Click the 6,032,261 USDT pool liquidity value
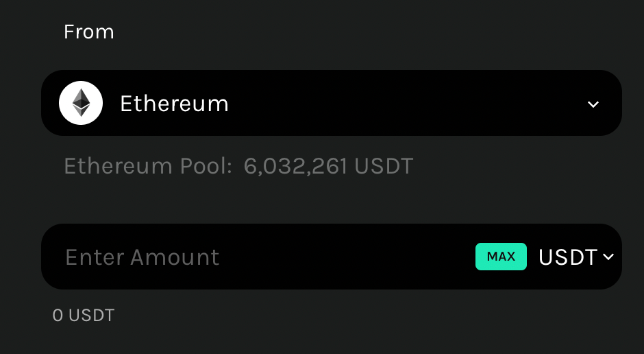Image resolution: width=644 pixels, height=354 pixels. [328, 166]
